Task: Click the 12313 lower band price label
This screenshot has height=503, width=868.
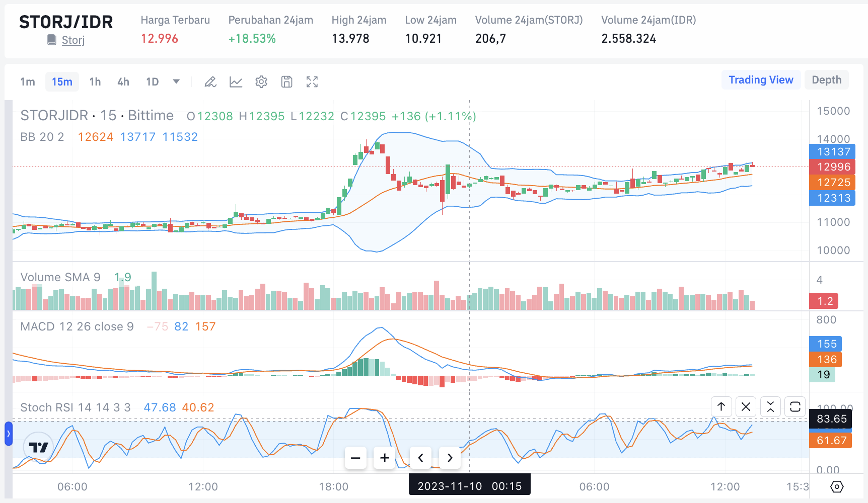Action: [832, 198]
